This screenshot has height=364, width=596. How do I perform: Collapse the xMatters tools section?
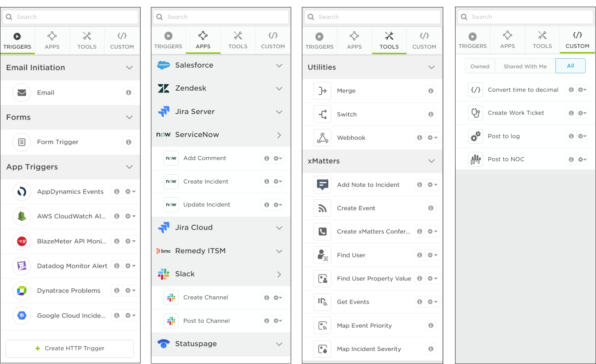click(431, 161)
